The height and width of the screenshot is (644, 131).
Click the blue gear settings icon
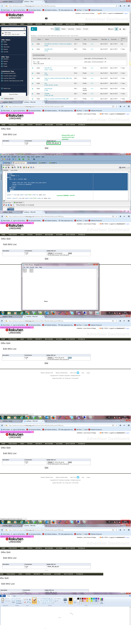[33, 29]
